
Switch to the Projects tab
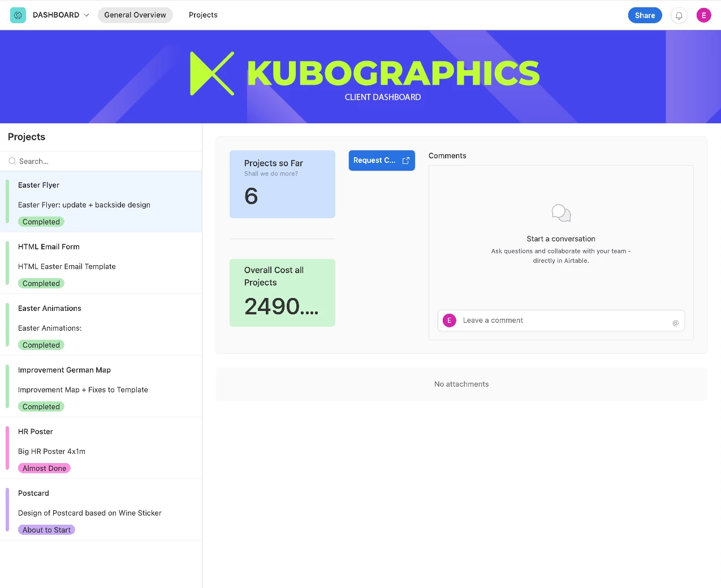(x=203, y=15)
